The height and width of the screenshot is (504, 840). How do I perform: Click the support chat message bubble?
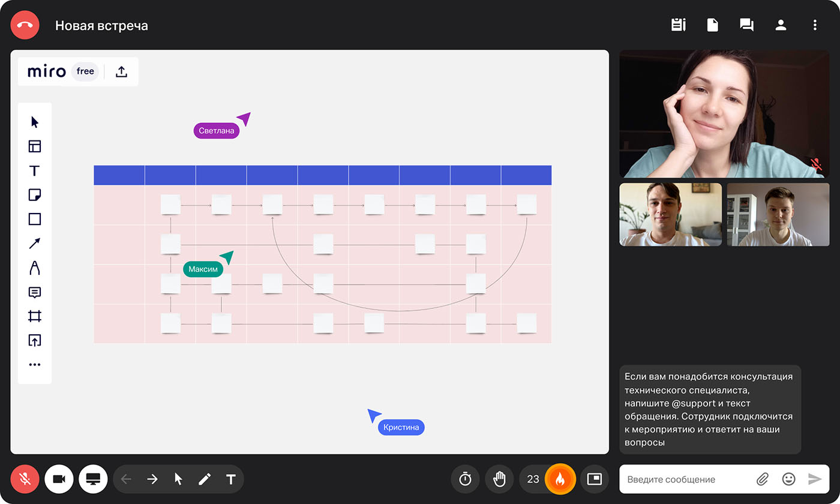point(710,409)
